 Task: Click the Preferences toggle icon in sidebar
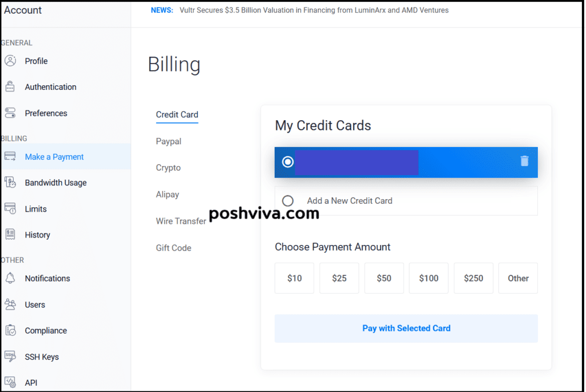pyautogui.click(x=10, y=113)
